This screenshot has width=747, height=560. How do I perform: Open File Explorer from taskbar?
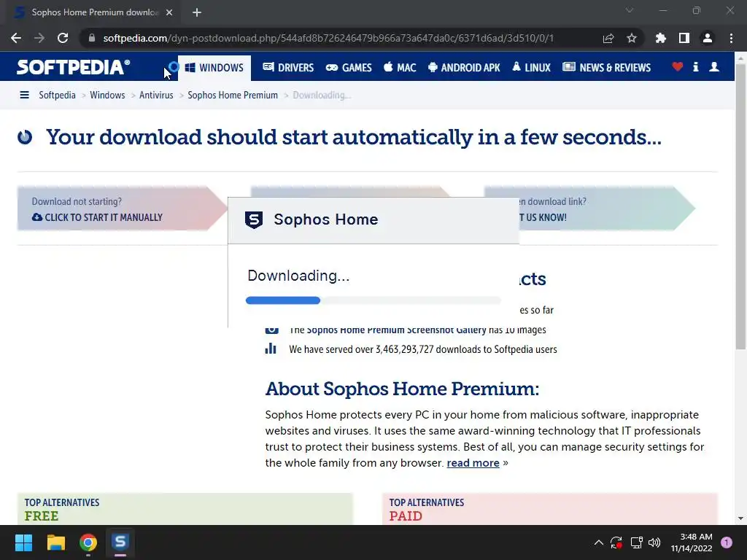coord(55,542)
